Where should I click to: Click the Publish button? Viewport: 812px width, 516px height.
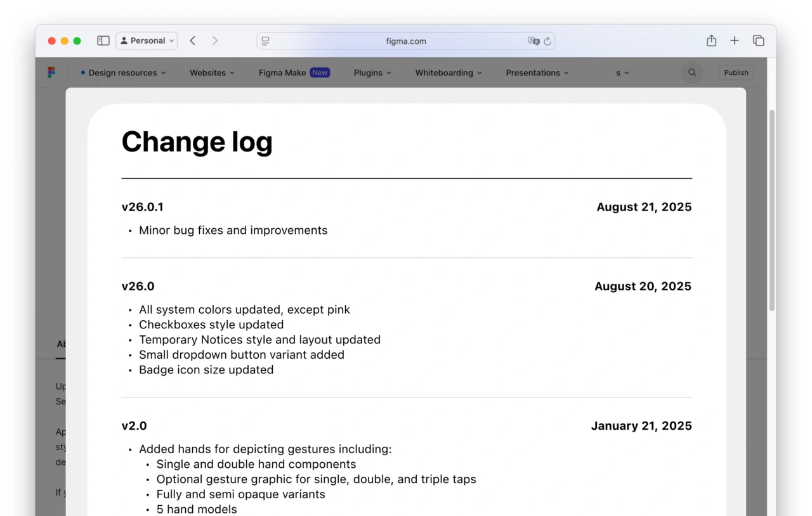pyautogui.click(x=736, y=72)
